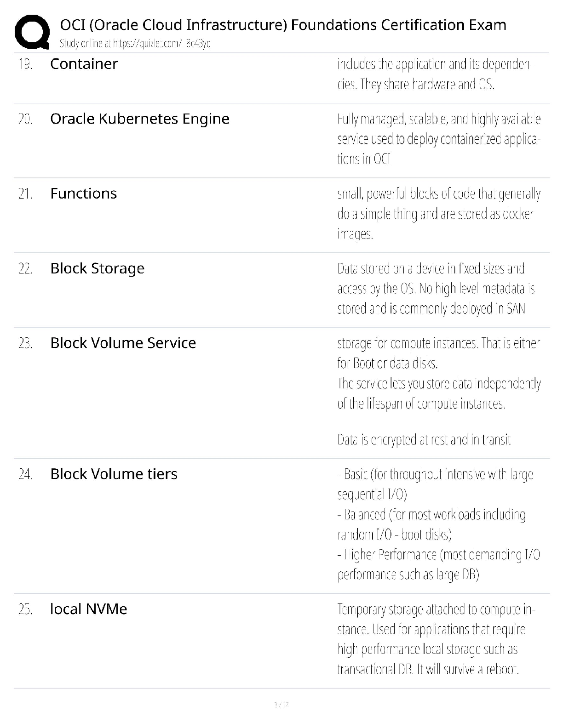Click the Block Volume Service term

[x=123, y=343]
